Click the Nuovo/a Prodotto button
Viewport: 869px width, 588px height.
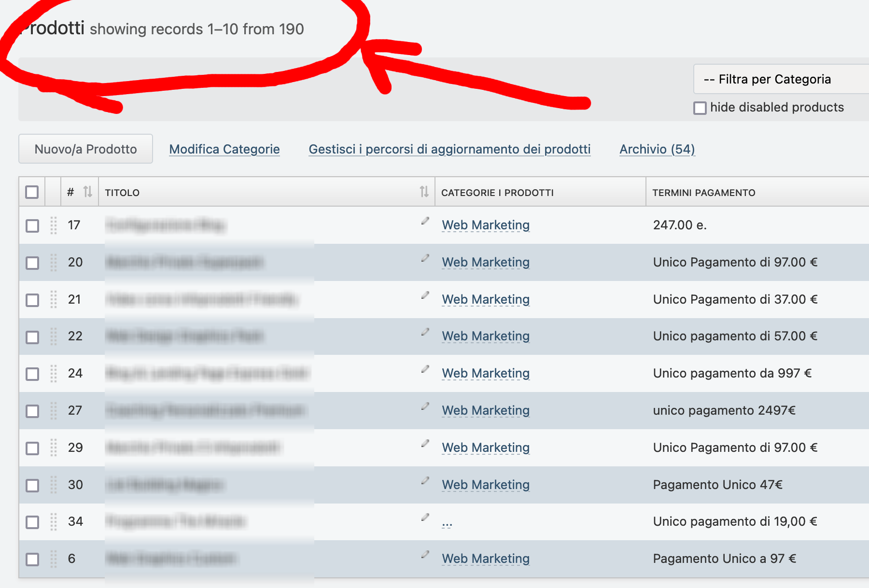point(85,149)
